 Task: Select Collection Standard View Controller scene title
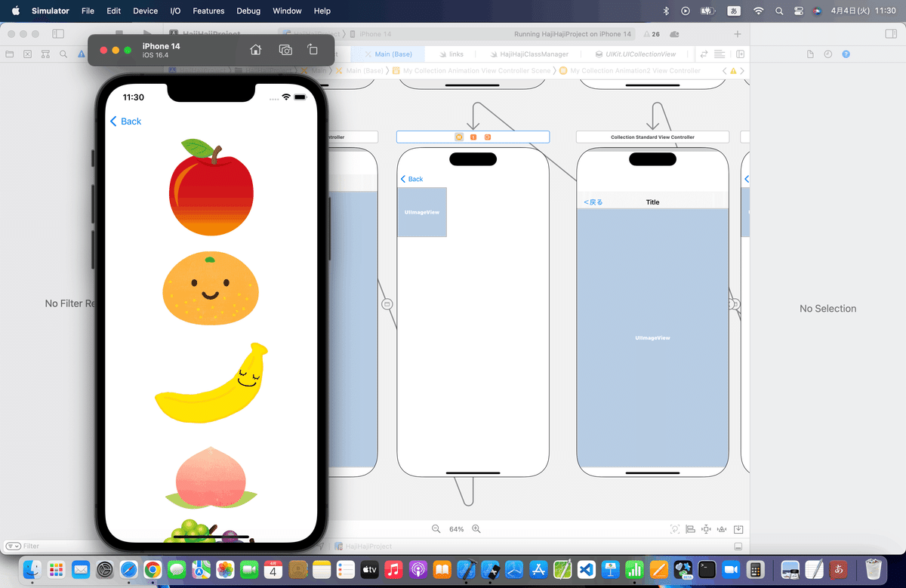[652, 137]
